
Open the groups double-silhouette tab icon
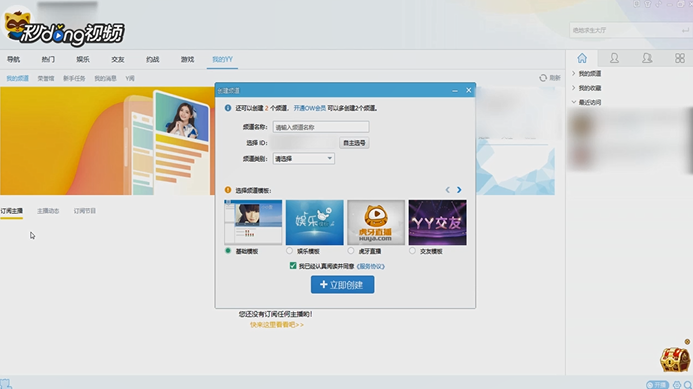tap(647, 58)
